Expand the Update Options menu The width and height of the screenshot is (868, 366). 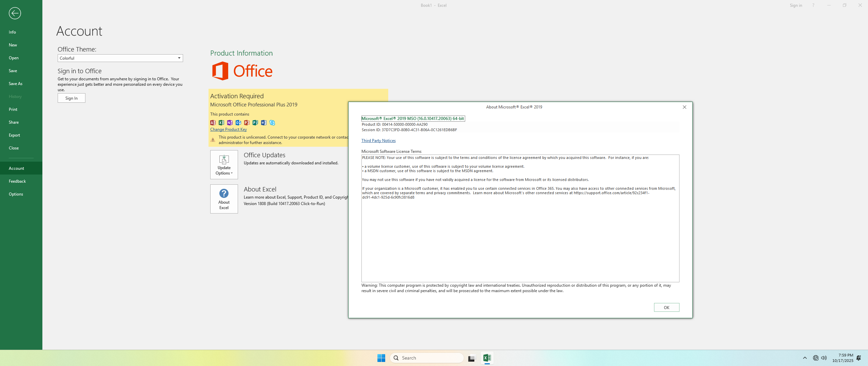[x=224, y=165]
